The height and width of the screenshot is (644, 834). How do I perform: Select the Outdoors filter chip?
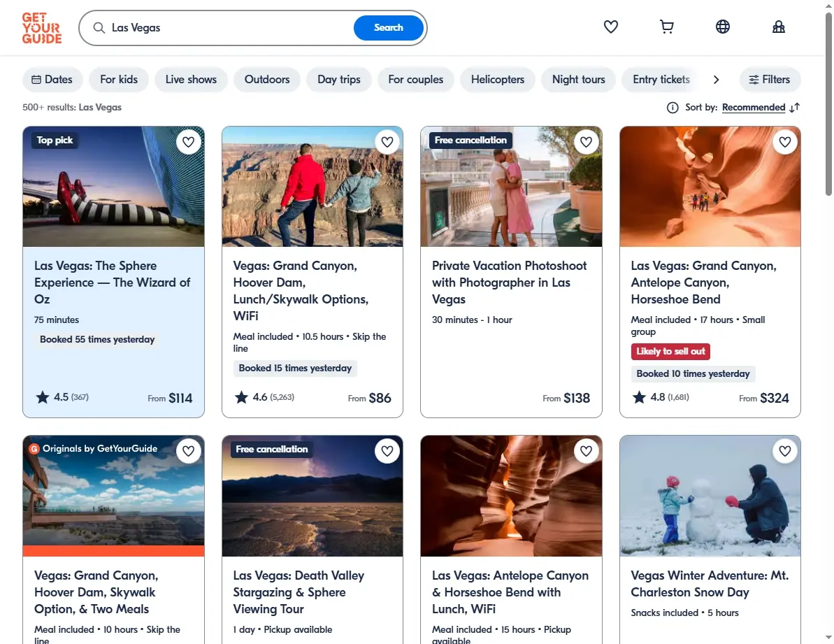[267, 80]
